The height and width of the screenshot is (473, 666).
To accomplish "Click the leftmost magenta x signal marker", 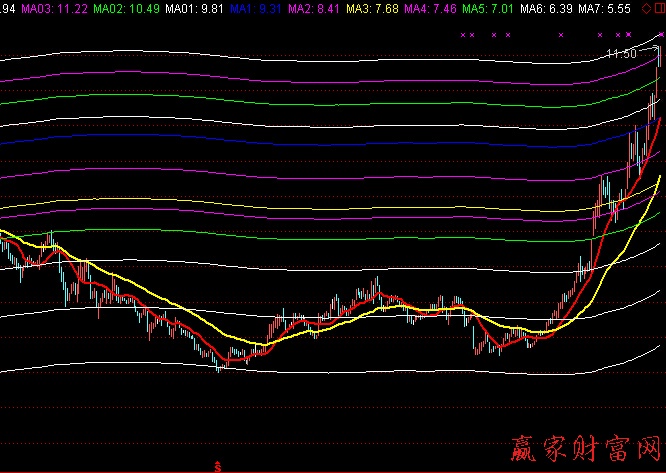I will pos(463,35).
